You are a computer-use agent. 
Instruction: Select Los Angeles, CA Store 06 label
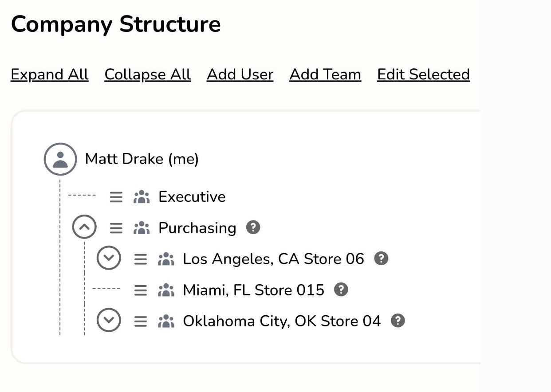[274, 259]
